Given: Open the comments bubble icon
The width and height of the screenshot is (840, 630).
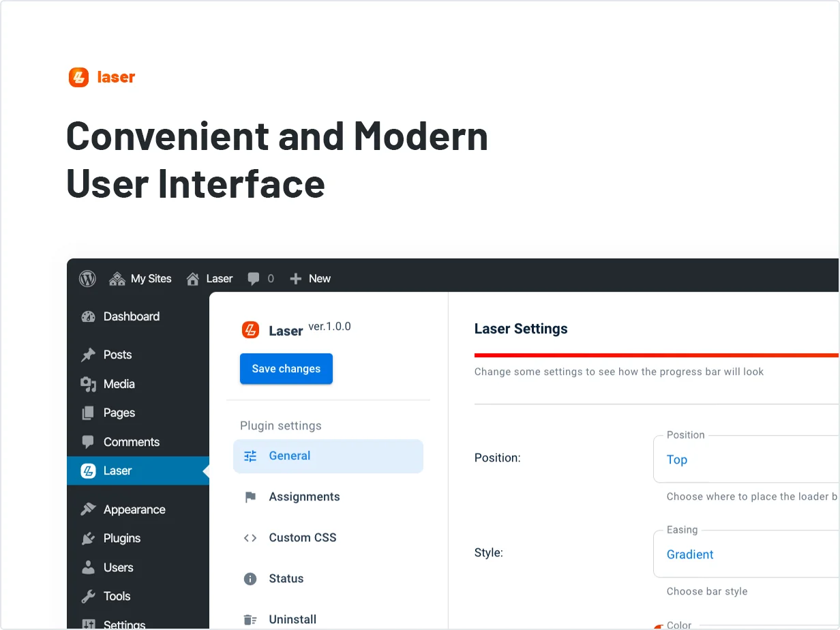Looking at the screenshot, I should (x=254, y=278).
